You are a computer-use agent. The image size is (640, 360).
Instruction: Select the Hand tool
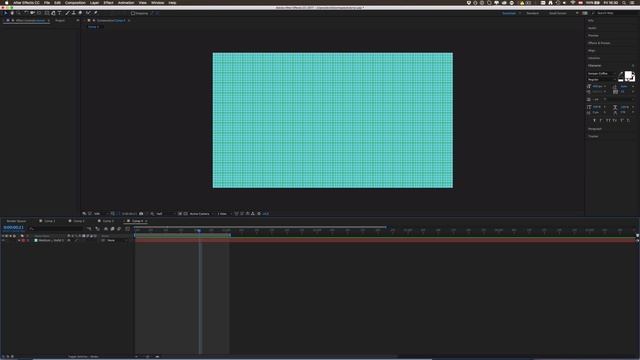pyautogui.click(x=12, y=13)
